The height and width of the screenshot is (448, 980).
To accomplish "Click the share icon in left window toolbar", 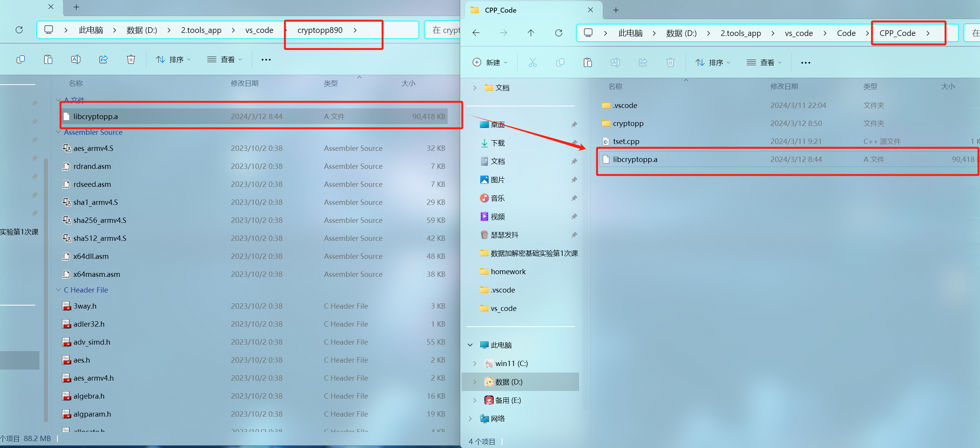I will pyautogui.click(x=103, y=59).
